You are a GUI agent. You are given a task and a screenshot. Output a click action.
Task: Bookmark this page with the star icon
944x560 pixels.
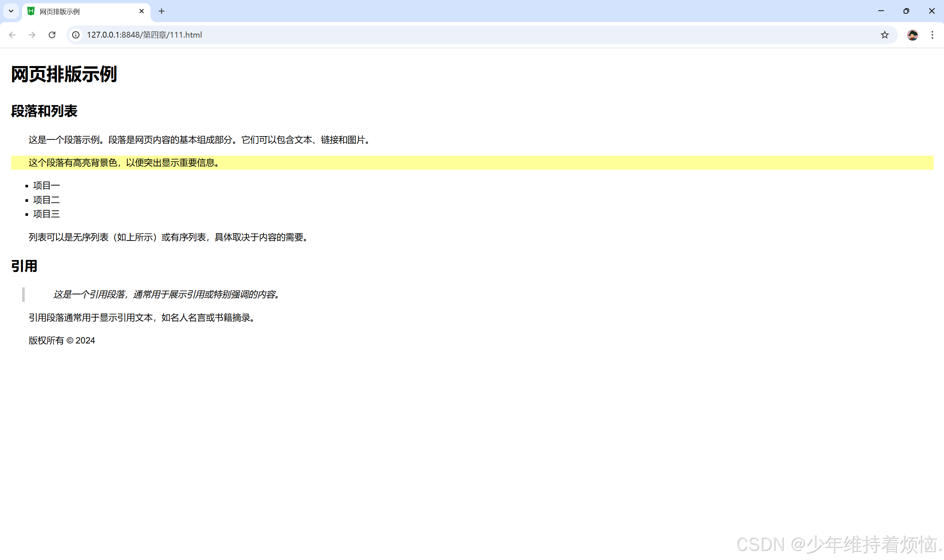(x=884, y=35)
